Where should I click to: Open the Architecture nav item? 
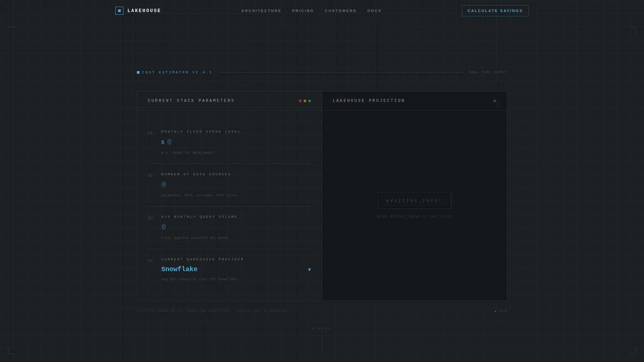click(x=261, y=11)
